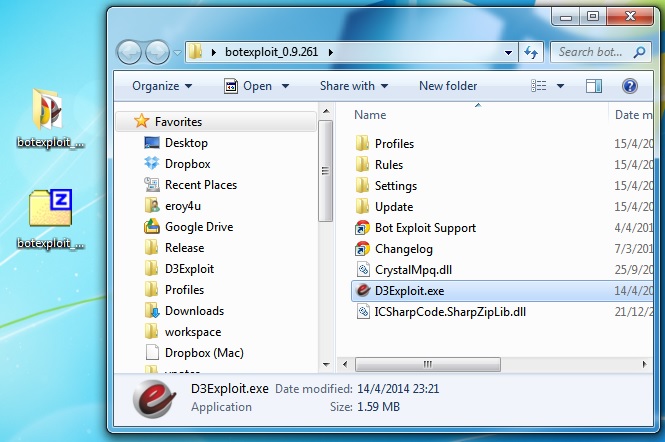This screenshot has height=442, width=665.
Task: Select the botexploit zip archive on desktop
Action: coord(50,208)
